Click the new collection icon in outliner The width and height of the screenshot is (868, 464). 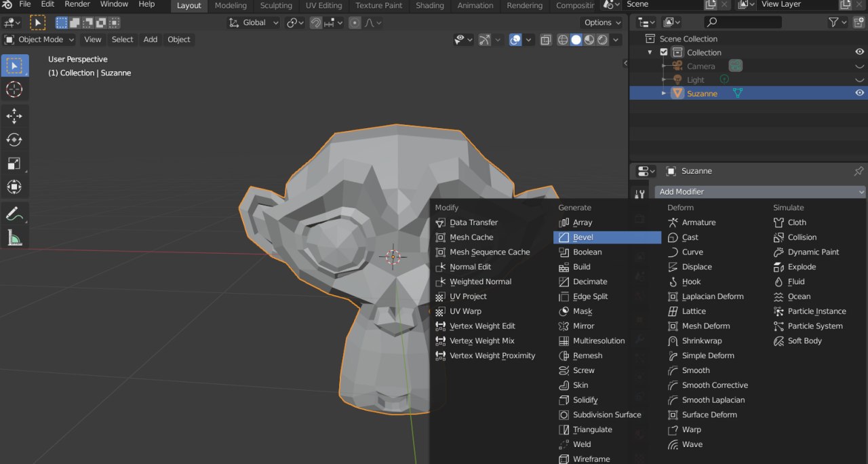coord(859,22)
